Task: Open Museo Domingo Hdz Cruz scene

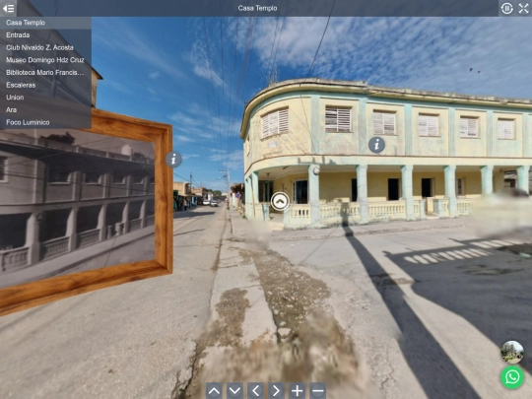Action: point(45,60)
